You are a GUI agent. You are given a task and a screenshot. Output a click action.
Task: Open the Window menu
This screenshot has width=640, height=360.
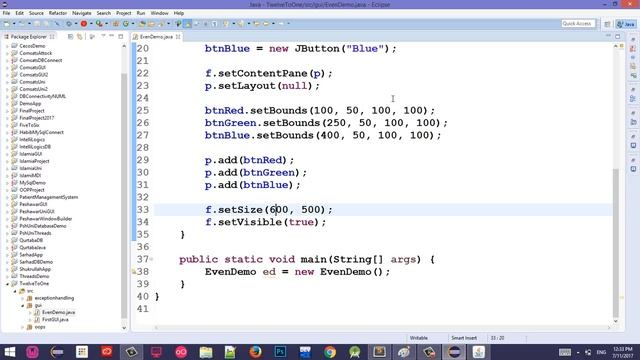(x=159, y=13)
